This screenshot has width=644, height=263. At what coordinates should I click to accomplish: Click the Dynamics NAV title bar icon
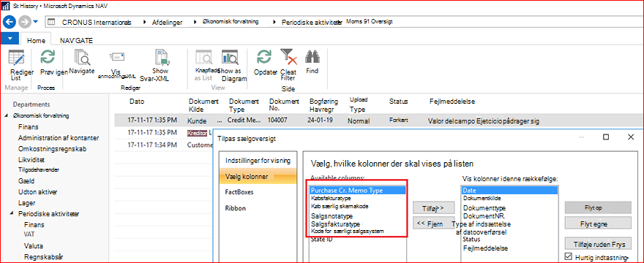[x=5, y=7]
